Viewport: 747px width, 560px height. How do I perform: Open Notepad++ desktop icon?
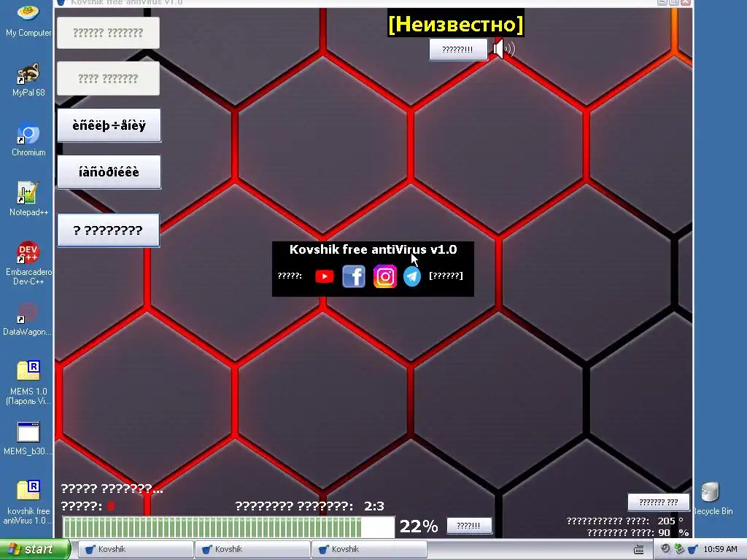pos(28,199)
